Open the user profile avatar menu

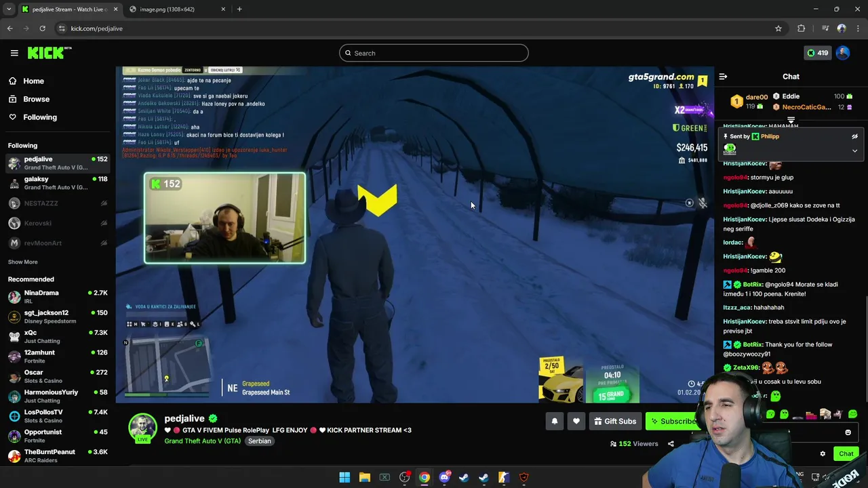843,53
